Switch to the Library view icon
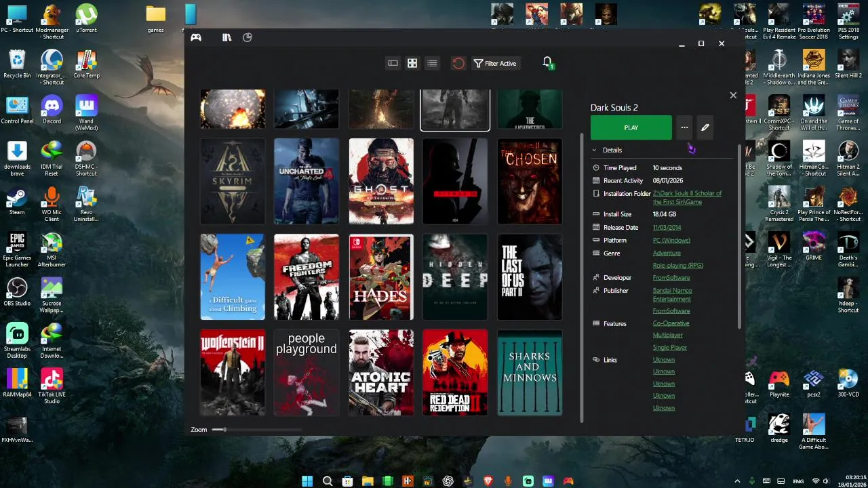This screenshot has width=868, height=488. [x=226, y=38]
